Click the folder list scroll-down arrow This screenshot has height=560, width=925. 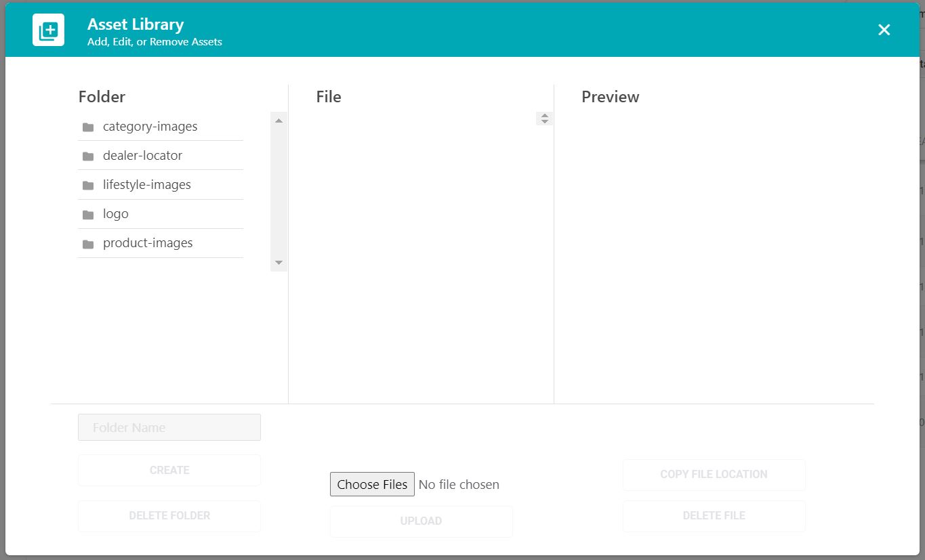tap(279, 263)
